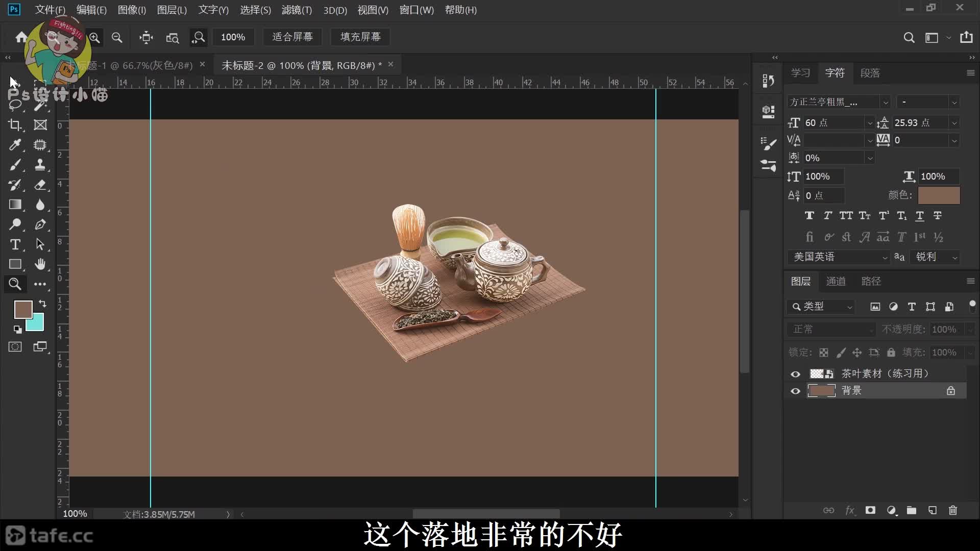Viewport: 980px width, 551px height.
Task: Select the Gradient tool
Action: pyautogui.click(x=15, y=205)
